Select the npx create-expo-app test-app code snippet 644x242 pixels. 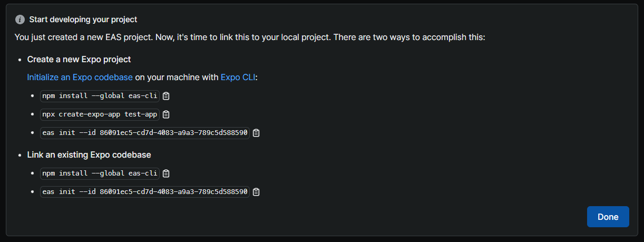[100, 114]
